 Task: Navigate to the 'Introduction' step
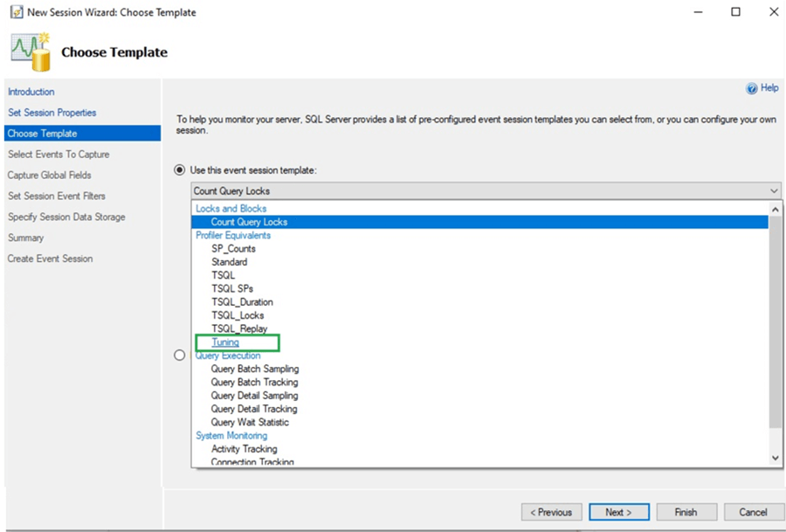(31, 91)
